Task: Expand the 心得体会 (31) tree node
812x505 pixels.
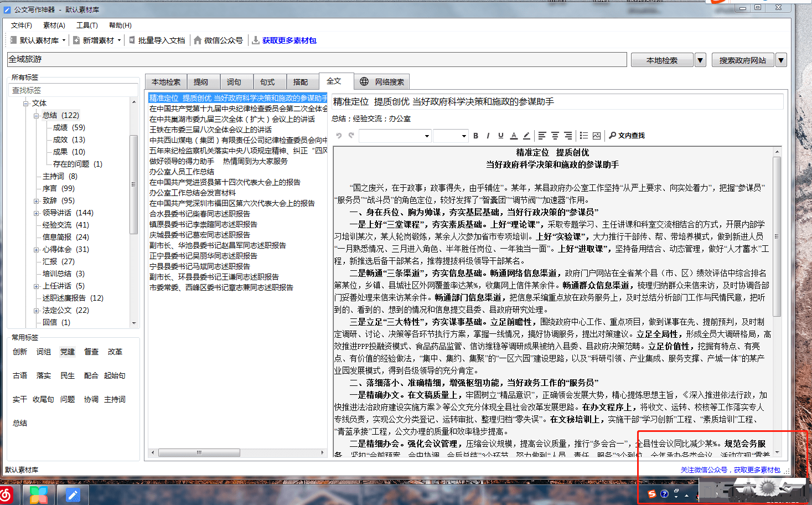Action: [37, 250]
